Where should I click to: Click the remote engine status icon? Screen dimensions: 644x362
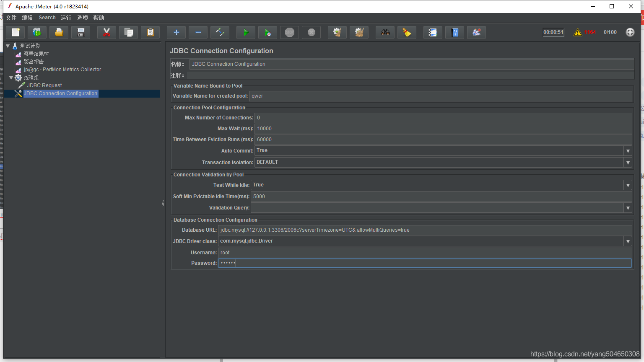pyautogui.click(x=630, y=32)
